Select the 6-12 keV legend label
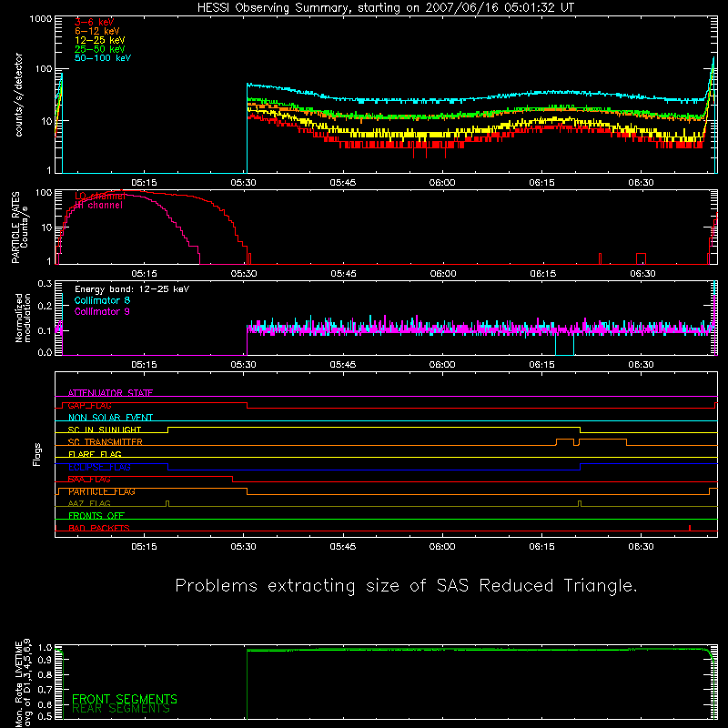 click(96, 31)
